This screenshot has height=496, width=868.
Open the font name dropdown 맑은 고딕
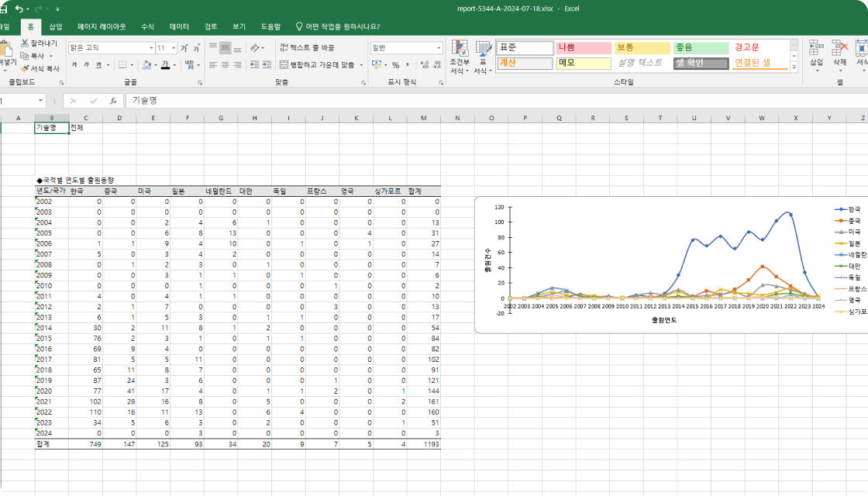coord(151,48)
